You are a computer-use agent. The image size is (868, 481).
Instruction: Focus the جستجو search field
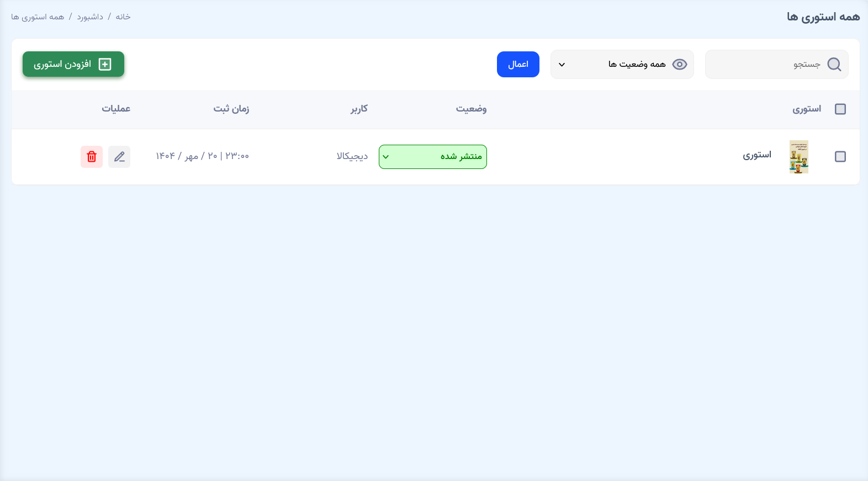(768, 65)
